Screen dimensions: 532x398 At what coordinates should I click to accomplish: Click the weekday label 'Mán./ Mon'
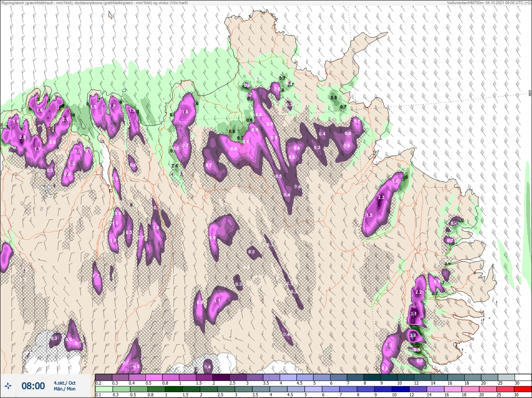coord(64,389)
